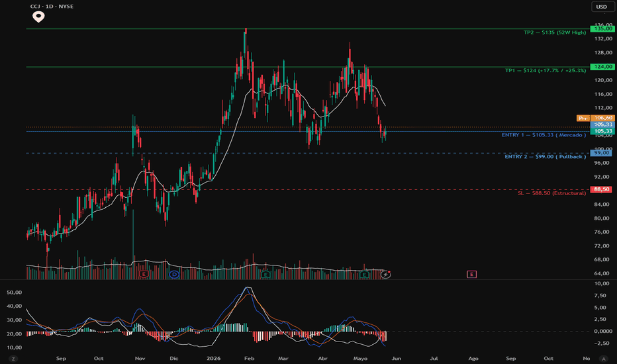Click the '92,00' price scale value
This screenshot has width=617, height=364.
click(x=602, y=177)
